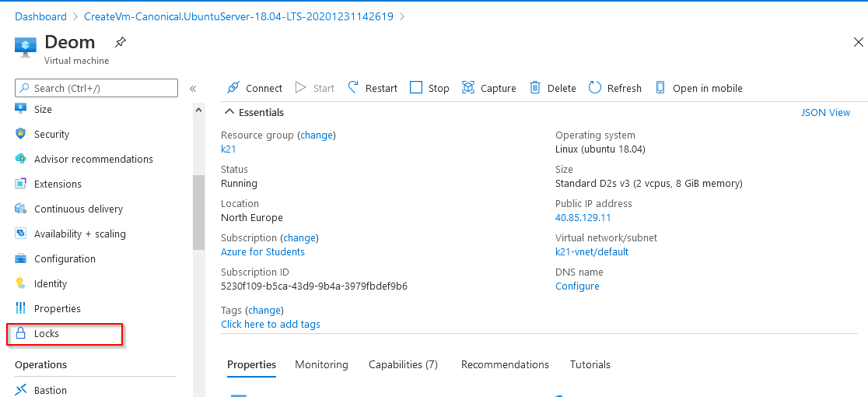This screenshot has width=868, height=397.
Task: Select the Properties tab
Action: click(x=252, y=364)
